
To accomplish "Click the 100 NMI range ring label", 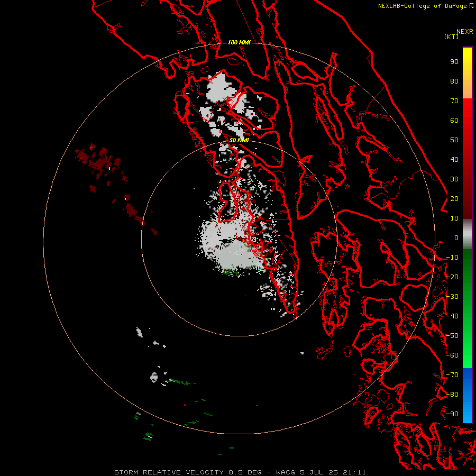I will pyautogui.click(x=239, y=42).
